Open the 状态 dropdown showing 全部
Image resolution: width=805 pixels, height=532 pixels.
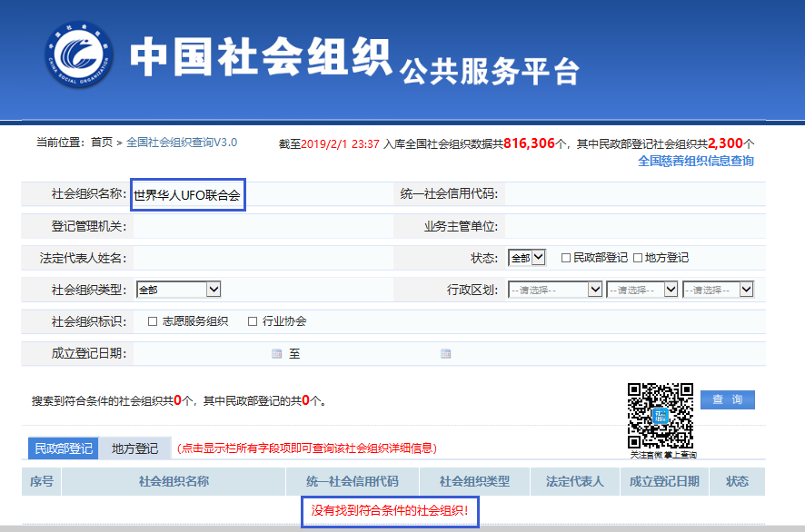(527, 258)
